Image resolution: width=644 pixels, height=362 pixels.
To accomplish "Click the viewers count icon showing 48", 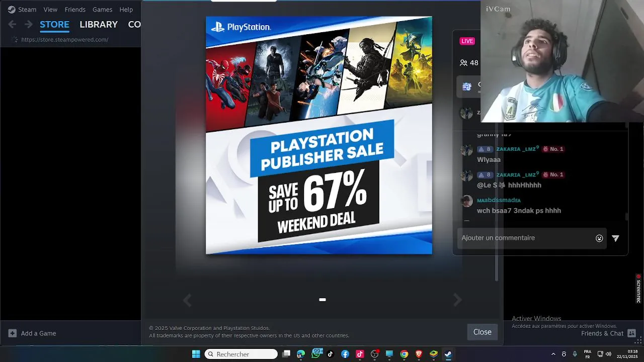I will click(x=463, y=63).
